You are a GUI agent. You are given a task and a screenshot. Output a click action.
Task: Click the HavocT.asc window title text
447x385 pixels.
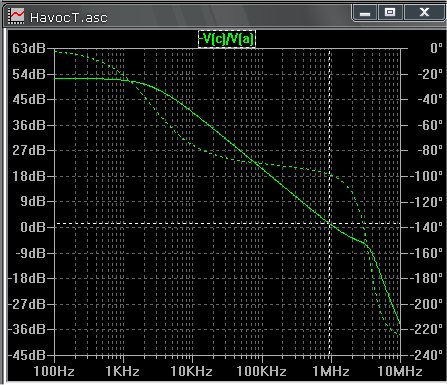coord(69,17)
